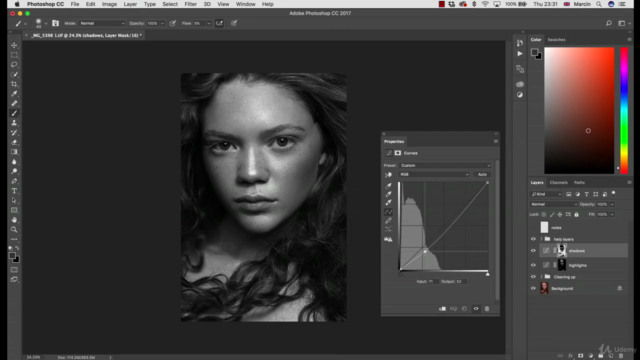
Task: Switch to the Paths tab
Action: coord(579,182)
